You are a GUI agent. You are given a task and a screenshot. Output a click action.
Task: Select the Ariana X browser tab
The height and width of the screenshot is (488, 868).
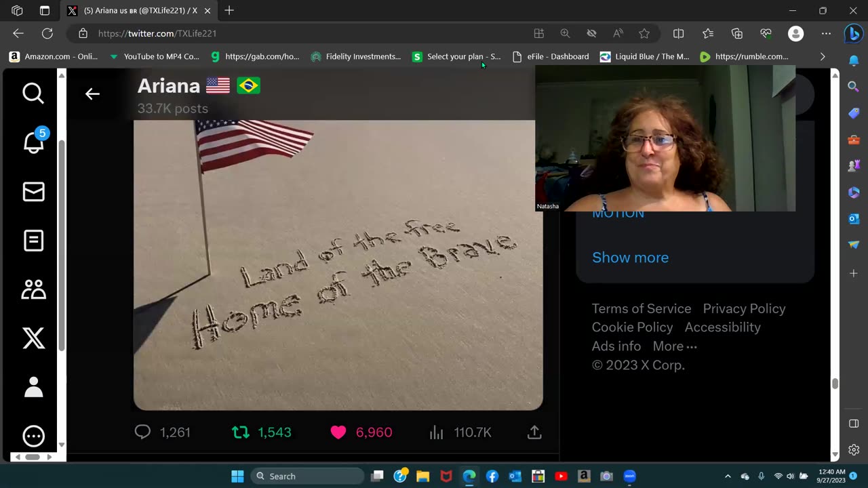coord(139,11)
